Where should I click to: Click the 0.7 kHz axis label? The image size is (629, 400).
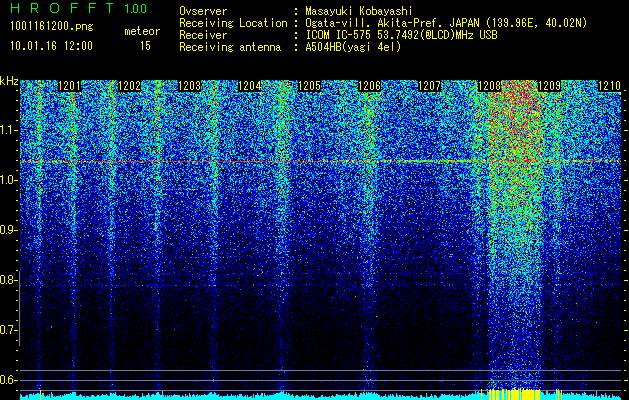click(8, 330)
